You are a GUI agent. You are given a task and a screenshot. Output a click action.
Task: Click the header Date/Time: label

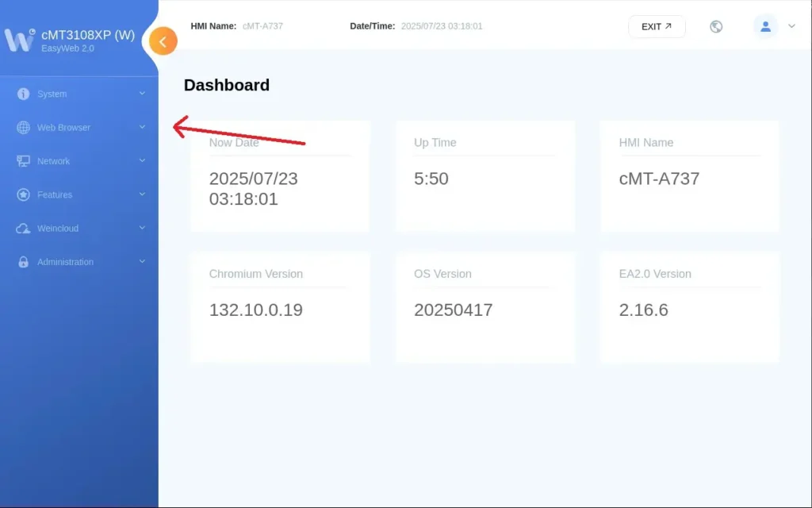(373, 26)
